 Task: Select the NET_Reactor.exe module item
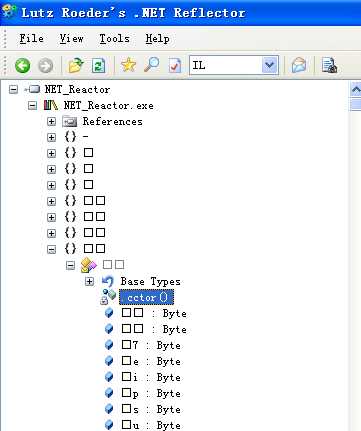pyautogui.click(x=109, y=106)
